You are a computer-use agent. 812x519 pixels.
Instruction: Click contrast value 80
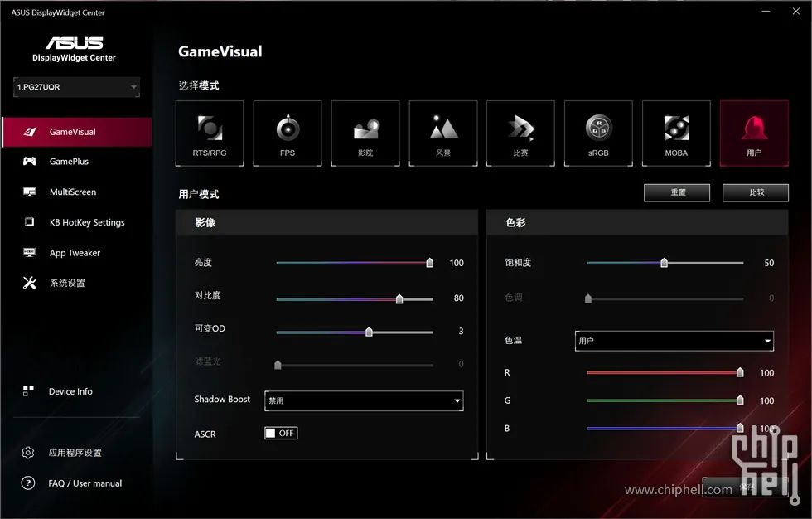pyautogui.click(x=459, y=298)
